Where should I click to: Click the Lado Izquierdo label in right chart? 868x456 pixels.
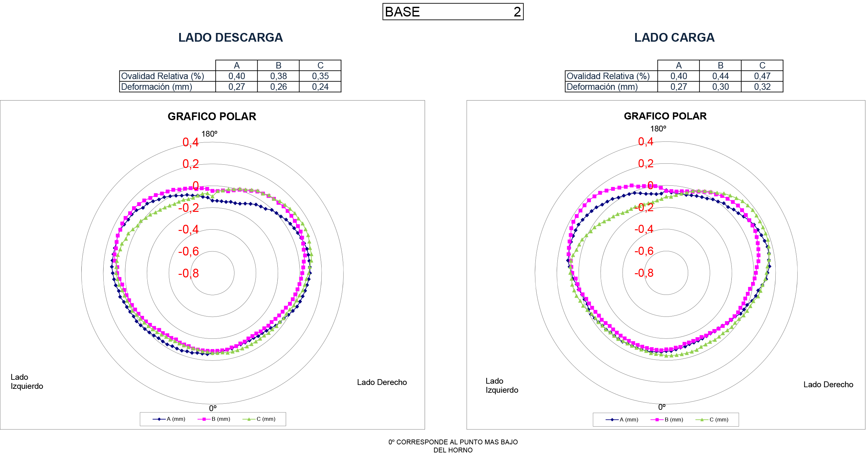(x=501, y=386)
